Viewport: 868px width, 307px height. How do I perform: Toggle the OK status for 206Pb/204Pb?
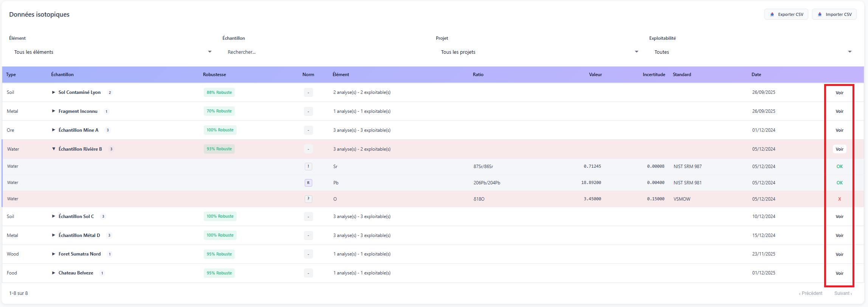click(839, 183)
